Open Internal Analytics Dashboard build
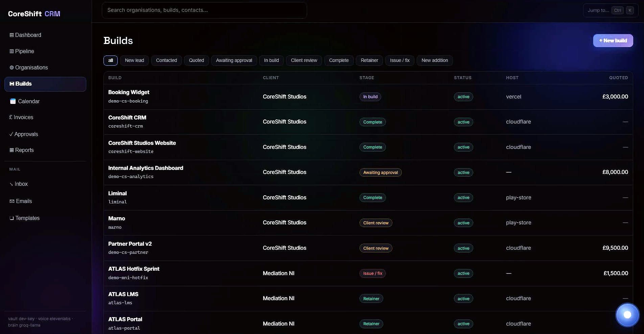 (368, 172)
